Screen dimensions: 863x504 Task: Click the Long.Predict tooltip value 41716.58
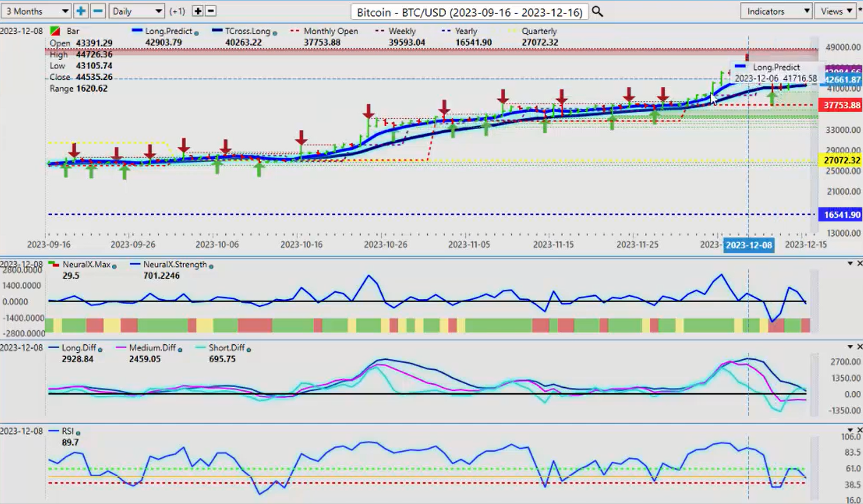click(x=799, y=79)
